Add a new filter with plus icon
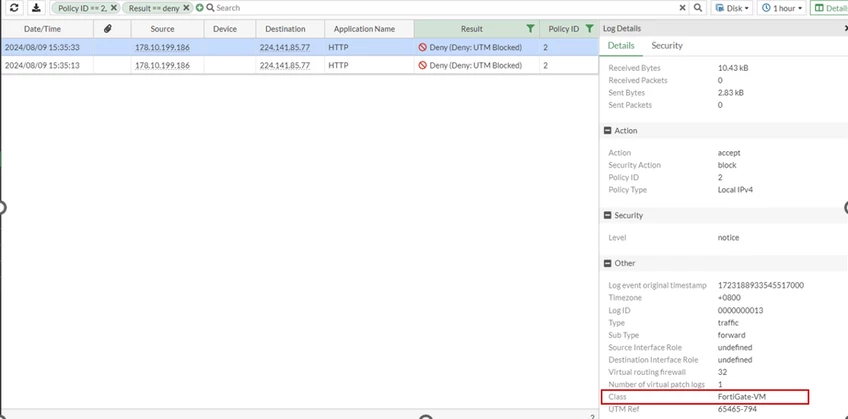Screen dimensions: 848x419 (200, 8)
